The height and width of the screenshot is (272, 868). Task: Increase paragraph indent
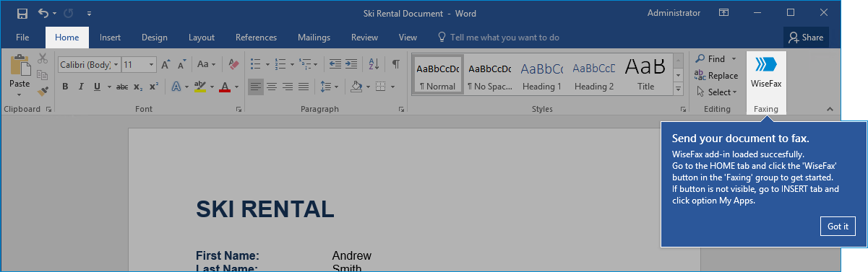351,64
